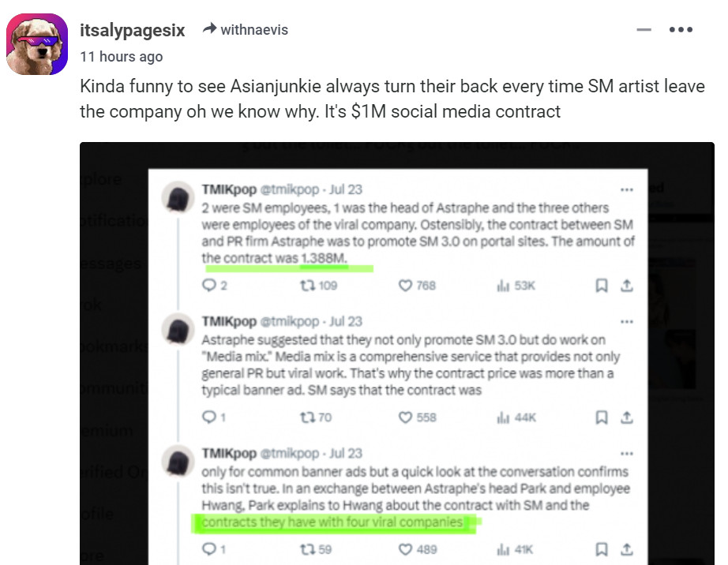728x565 pixels.
Task: Click share icon on first tweet
Action: pyautogui.click(x=627, y=286)
